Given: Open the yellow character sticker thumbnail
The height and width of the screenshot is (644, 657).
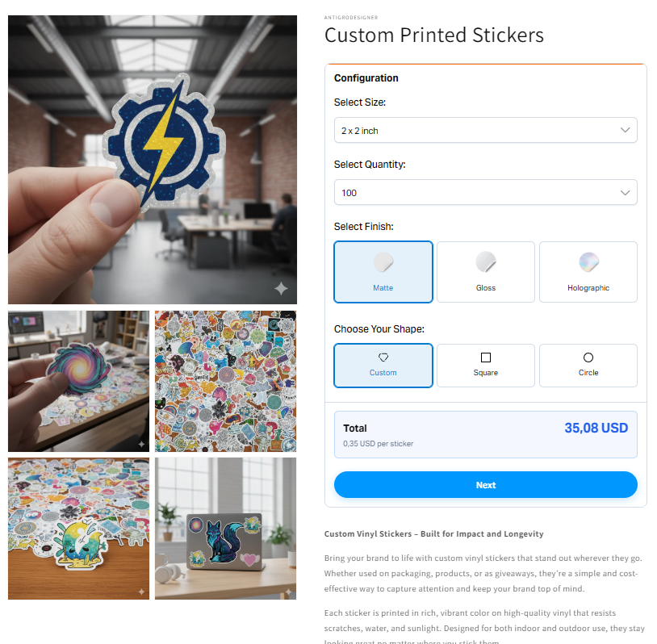Looking at the screenshot, I should point(79,529).
